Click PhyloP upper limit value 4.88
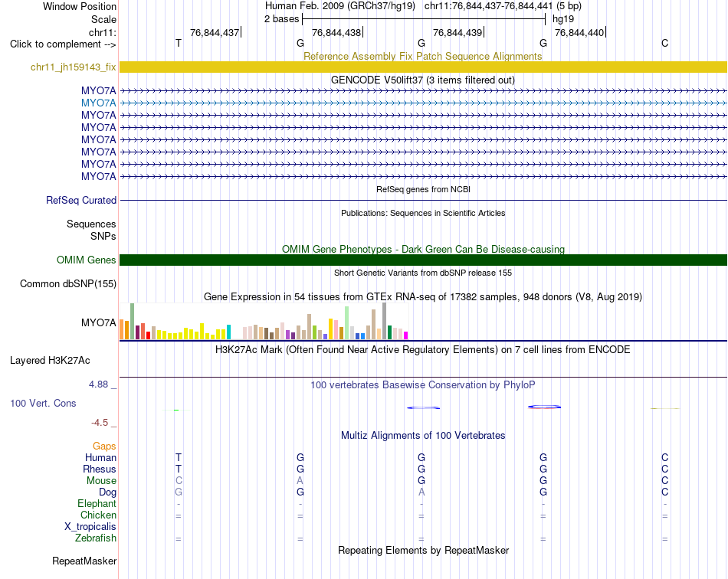This screenshot has width=728, height=579. coord(98,384)
